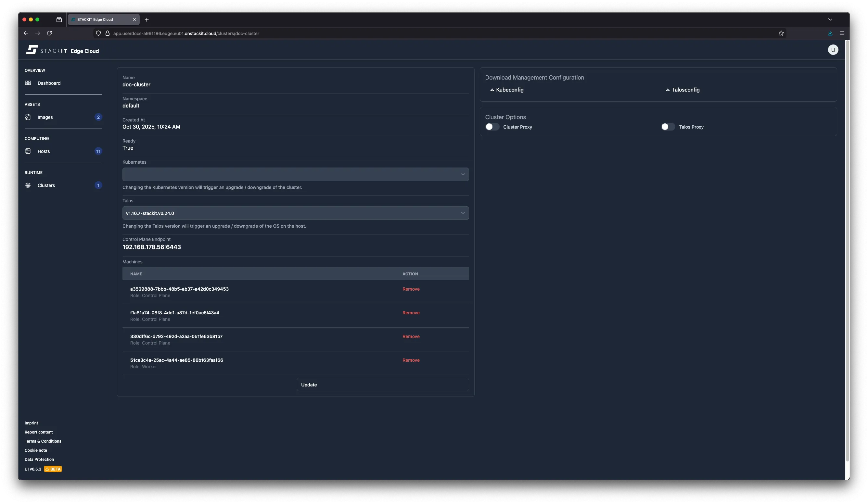868x504 pixels.
Task: Click the Taloconfig download icon
Action: coord(667,90)
